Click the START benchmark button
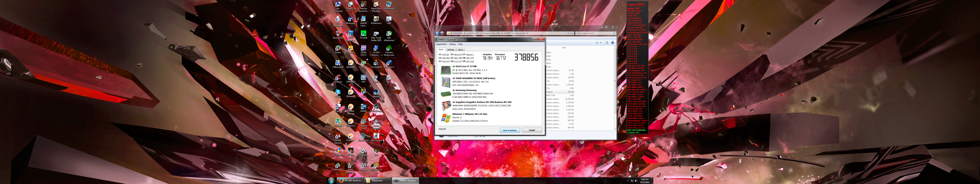Image resolution: width=980 pixels, height=184 pixels. tap(532, 130)
